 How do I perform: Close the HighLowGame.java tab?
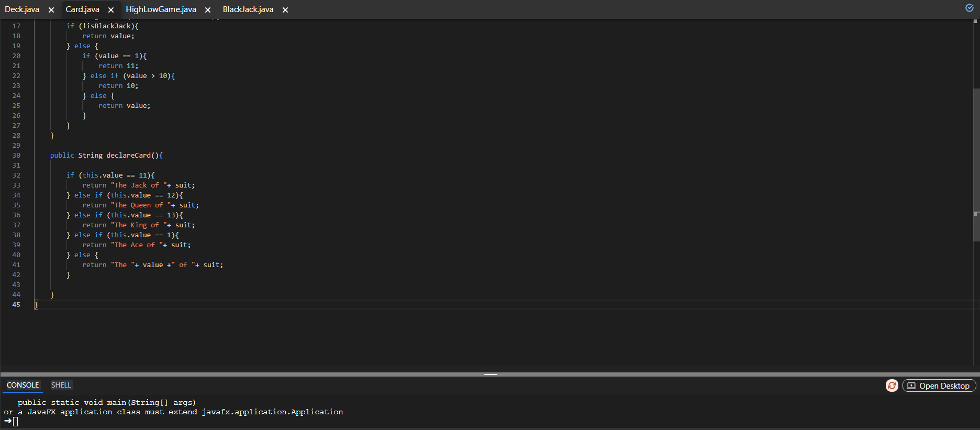208,10
